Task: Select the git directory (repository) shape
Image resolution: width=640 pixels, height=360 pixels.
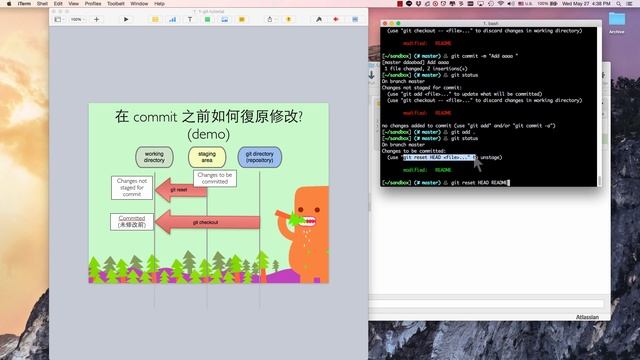Action: (260, 157)
